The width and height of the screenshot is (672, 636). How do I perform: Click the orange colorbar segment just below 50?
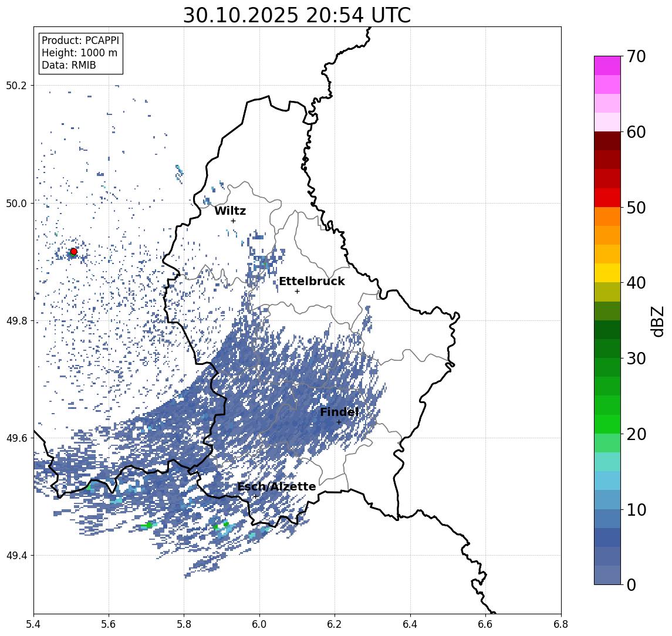pos(607,216)
